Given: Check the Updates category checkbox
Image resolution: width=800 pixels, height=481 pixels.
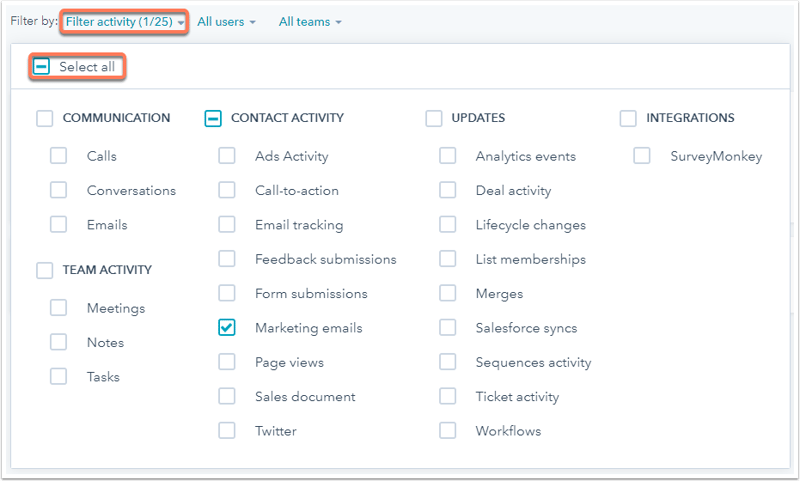Looking at the screenshot, I should [x=434, y=118].
